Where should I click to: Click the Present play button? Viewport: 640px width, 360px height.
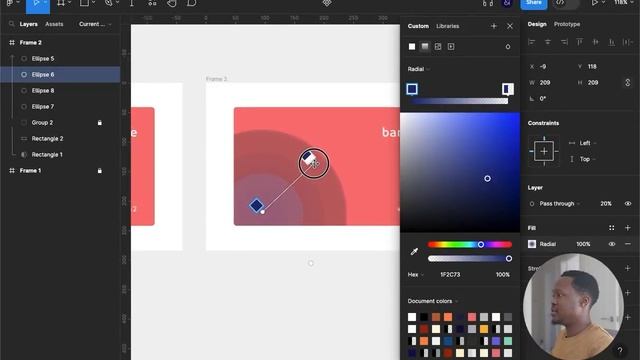coord(595,3)
